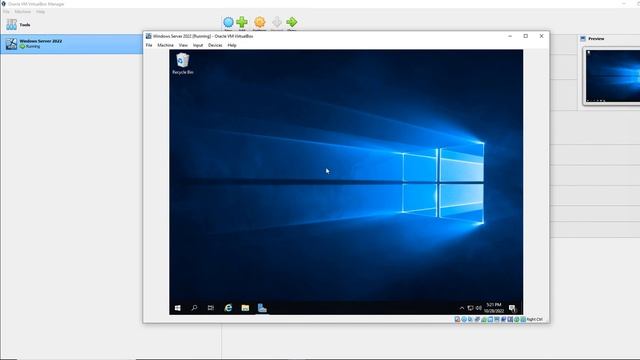Open the Manager window's File menu
Image resolution: width=640 pixels, height=360 pixels.
pos(6,12)
